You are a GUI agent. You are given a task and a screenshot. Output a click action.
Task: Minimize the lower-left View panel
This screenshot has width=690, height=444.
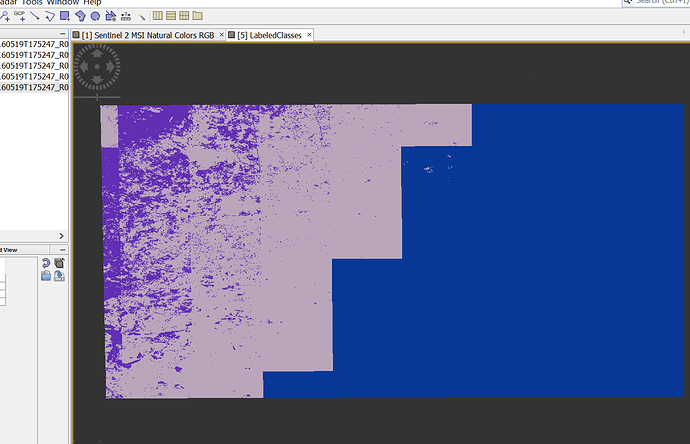pyautogui.click(x=62, y=250)
